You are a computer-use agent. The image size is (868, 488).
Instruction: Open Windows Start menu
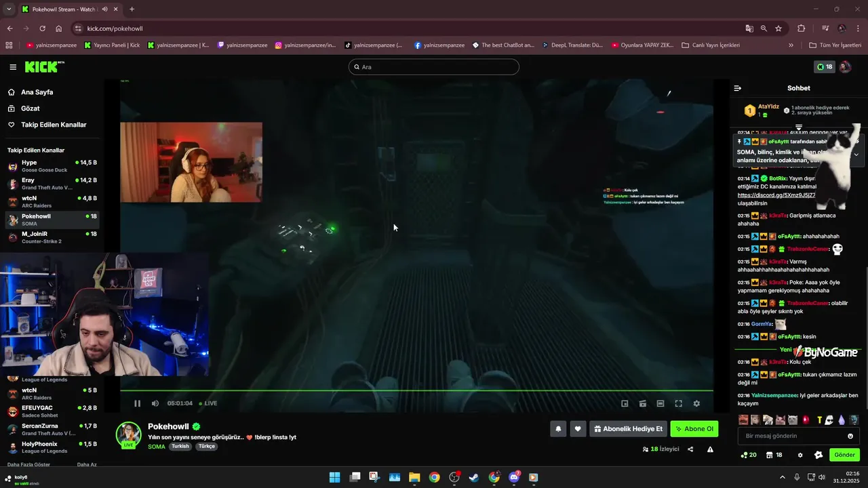tap(334, 477)
